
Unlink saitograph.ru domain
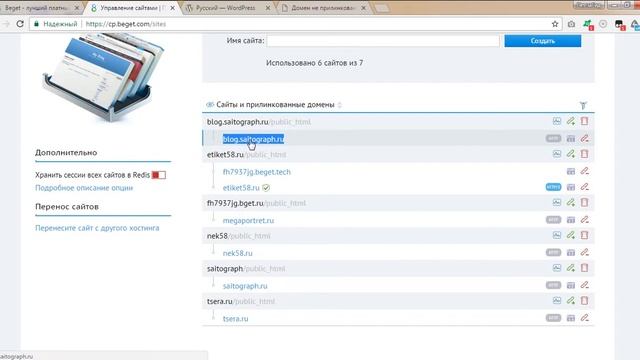coord(584,285)
